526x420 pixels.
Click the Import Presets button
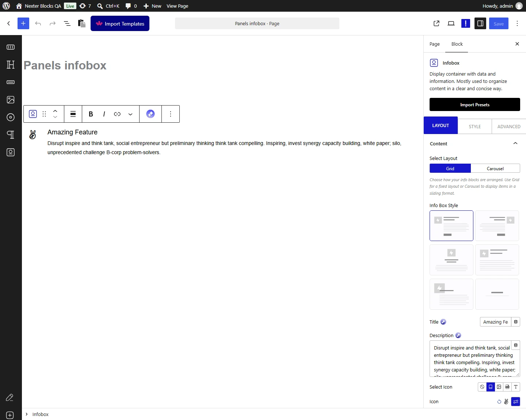point(475,104)
